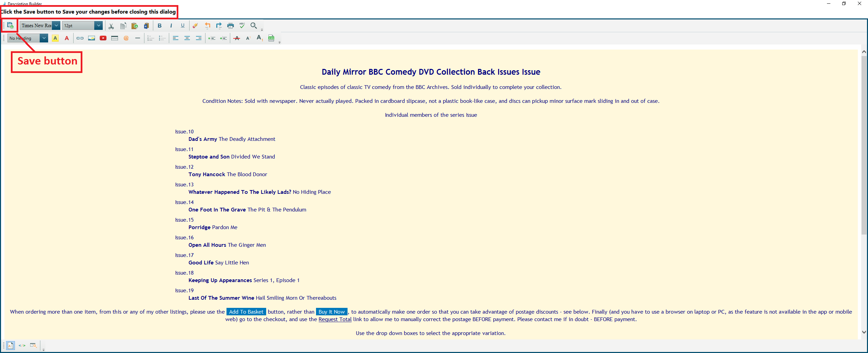
Task: Click the Insert hyperlink chain icon
Action: click(x=80, y=38)
